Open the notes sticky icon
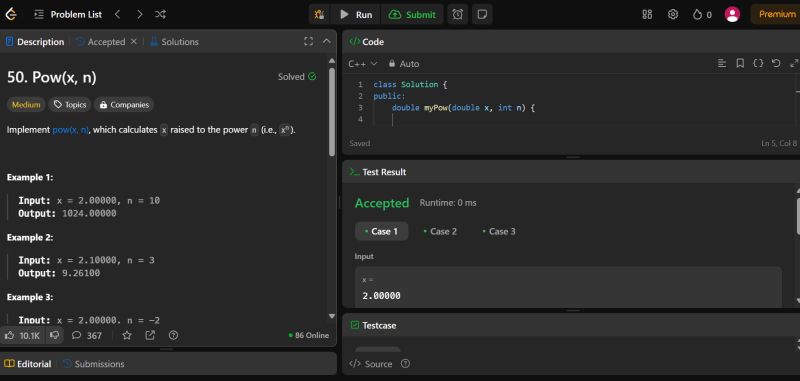The width and height of the screenshot is (800, 381). pos(482,15)
